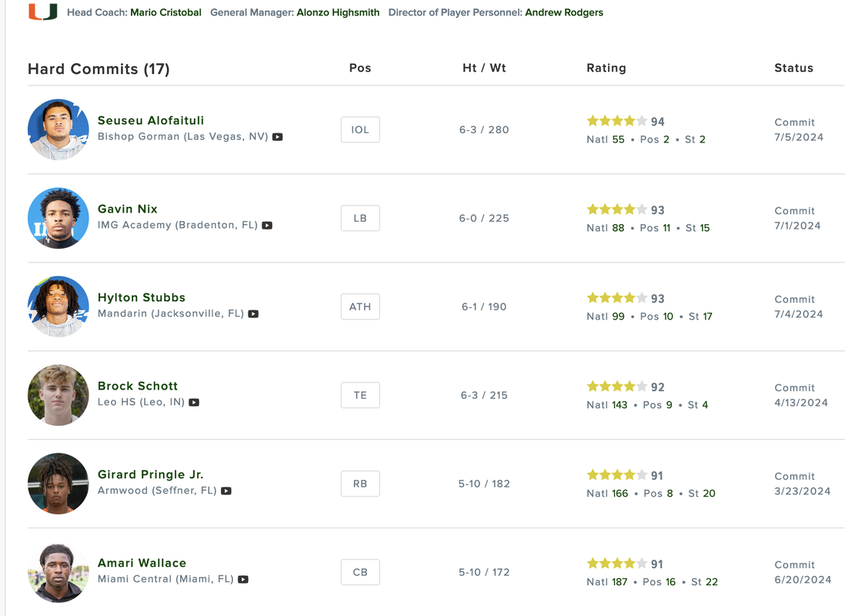Screen dimensions: 868x616
Task: Play Seuseu Alofaituli's video highlights icon
Action: pyautogui.click(x=278, y=137)
